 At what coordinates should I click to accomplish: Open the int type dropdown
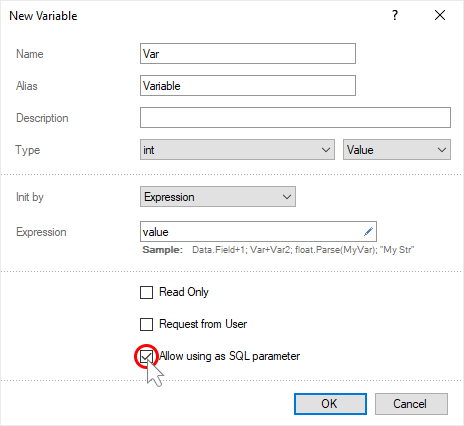click(237, 150)
